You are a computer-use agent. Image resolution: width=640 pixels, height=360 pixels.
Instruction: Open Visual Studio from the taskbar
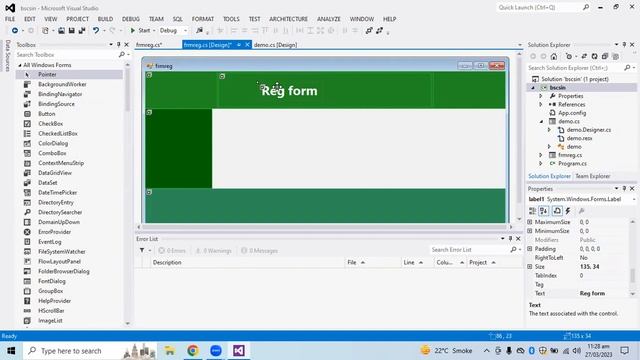pyautogui.click(x=239, y=351)
